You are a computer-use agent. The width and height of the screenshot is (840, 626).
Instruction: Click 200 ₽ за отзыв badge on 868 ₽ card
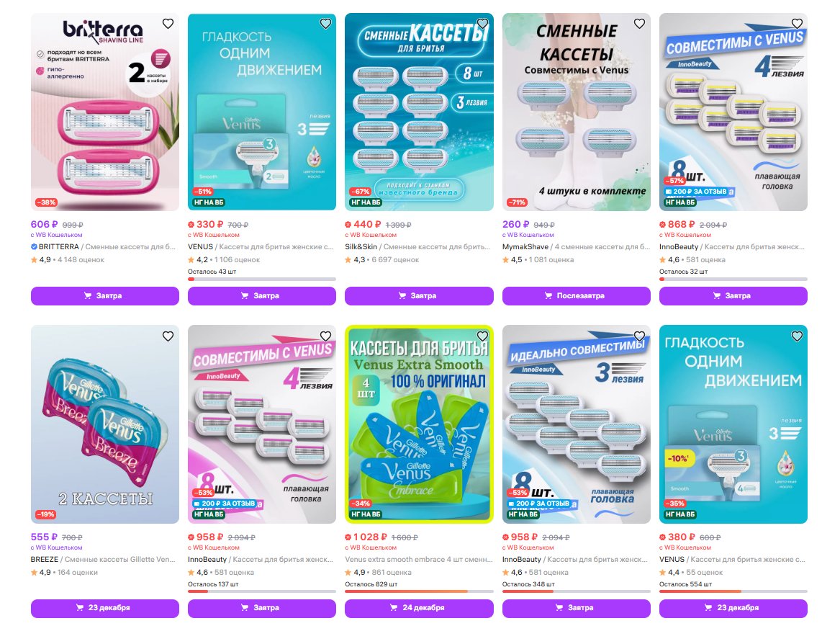[x=699, y=192]
